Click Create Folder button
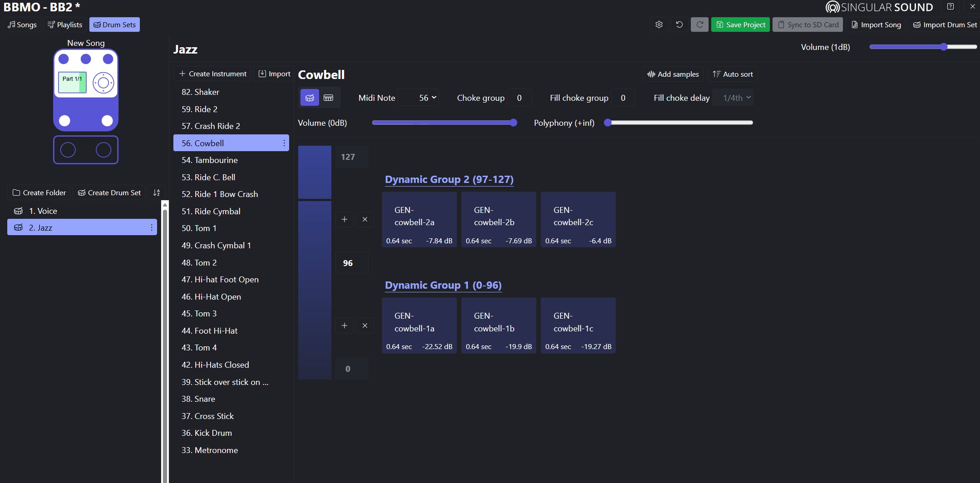This screenshot has width=980, height=483. [x=39, y=192]
